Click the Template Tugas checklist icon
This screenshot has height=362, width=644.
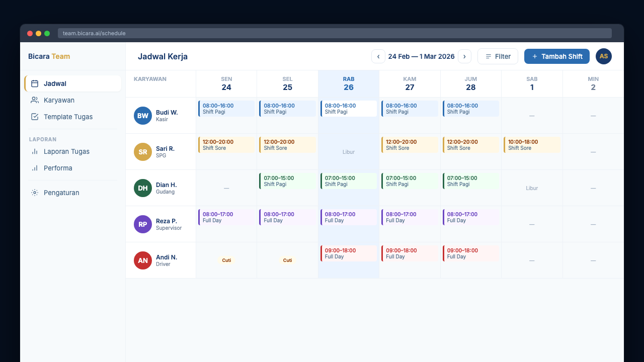(x=35, y=117)
